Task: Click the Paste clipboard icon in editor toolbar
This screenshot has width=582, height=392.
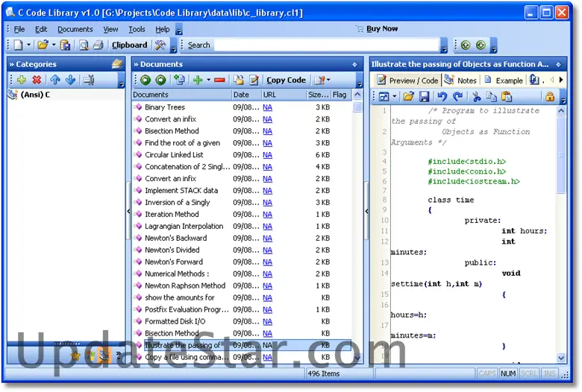Action: tap(507, 97)
